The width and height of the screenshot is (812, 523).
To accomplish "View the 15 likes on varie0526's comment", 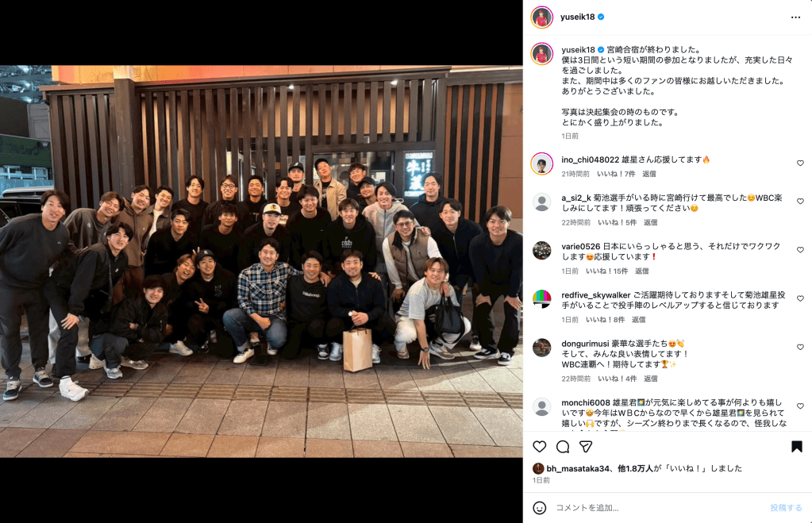I will click(x=606, y=271).
